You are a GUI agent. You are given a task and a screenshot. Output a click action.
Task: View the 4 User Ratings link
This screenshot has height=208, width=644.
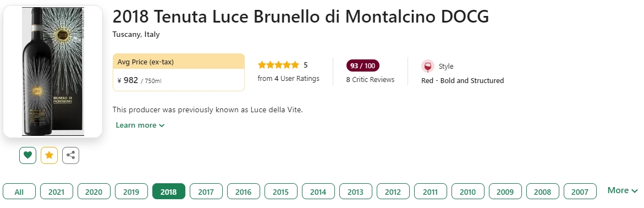point(288,79)
